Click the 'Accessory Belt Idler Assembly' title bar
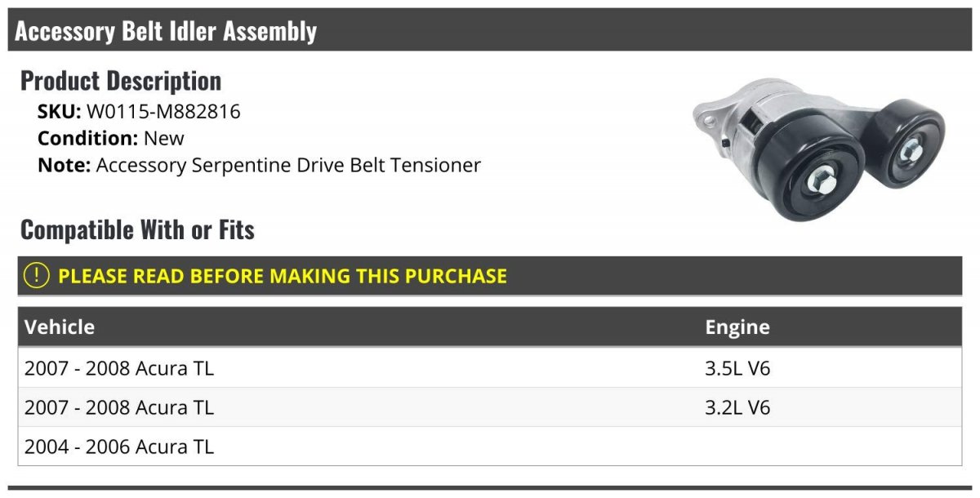This screenshot has height=498, width=980. [x=166, y=31]
